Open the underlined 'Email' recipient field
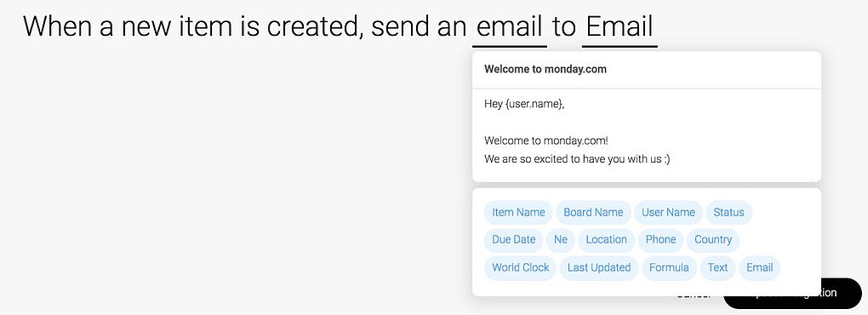Viewport: 868px width, 315px height. point(620,28)
